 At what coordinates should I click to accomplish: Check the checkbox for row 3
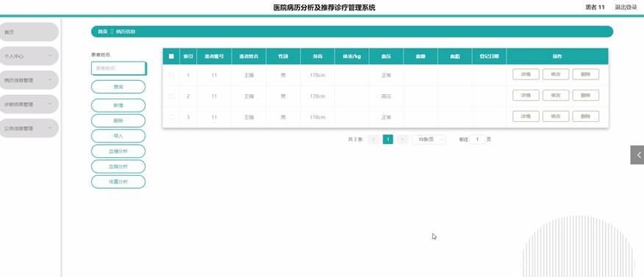pos(171,117)
